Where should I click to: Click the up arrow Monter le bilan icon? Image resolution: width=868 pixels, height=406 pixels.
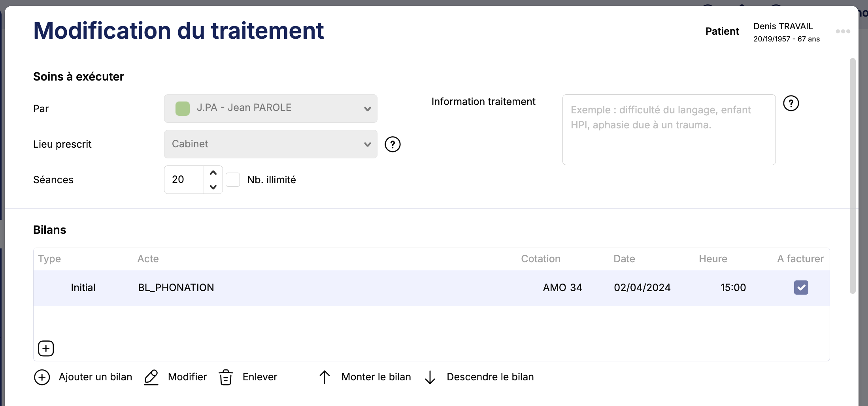(325, 377)
